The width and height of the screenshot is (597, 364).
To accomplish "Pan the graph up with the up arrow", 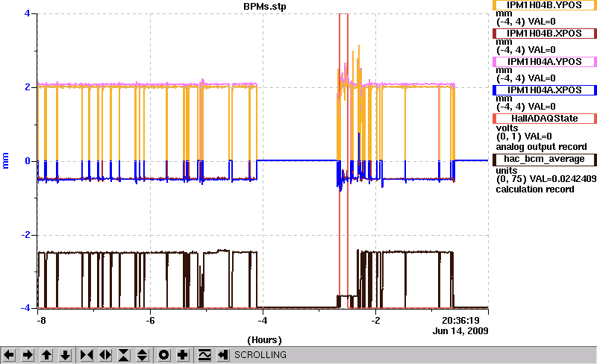I will (47, 355).
